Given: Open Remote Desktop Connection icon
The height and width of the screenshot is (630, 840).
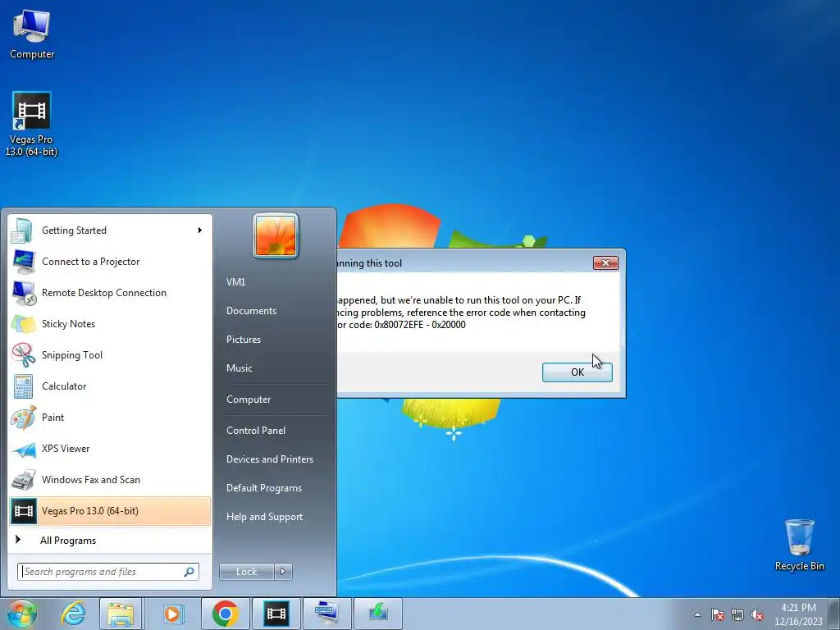Looking at the screenshot, I should point(24,293).
